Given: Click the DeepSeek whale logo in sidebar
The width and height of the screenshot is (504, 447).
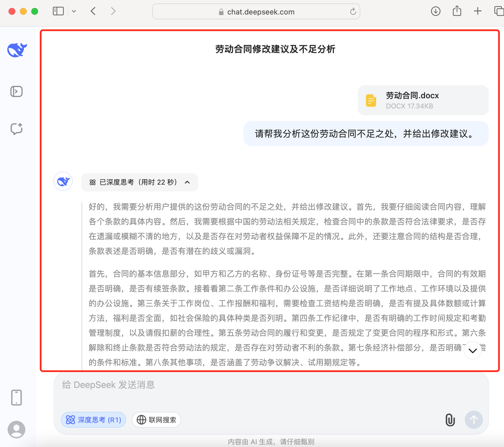Looking at the screenshot, I should point(17,50).
